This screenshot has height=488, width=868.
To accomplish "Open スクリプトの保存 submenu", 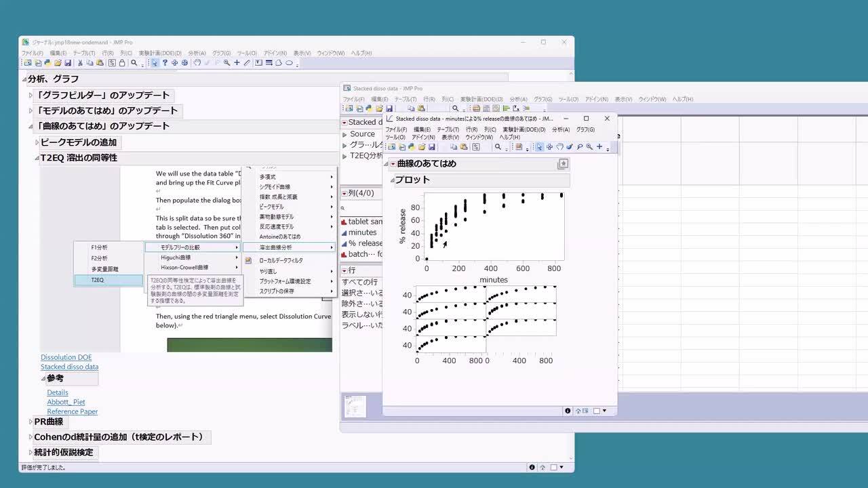I will (x=289, y=291).
